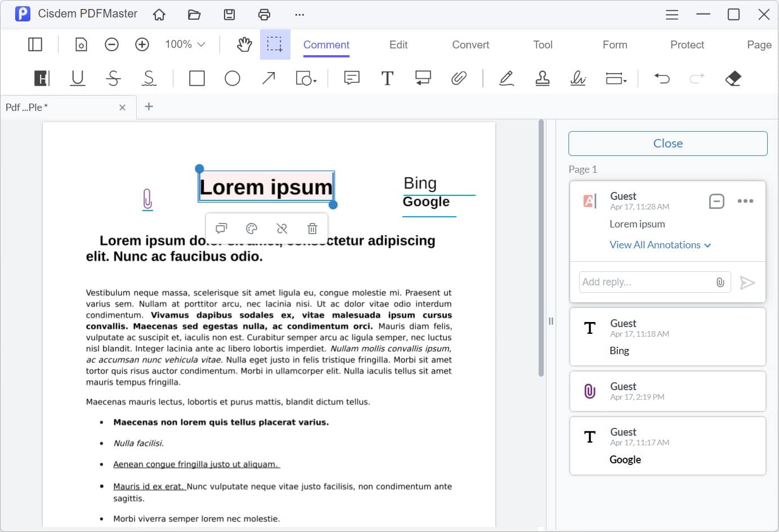Open the shapes dropdown tool

[x=306, y=78]
